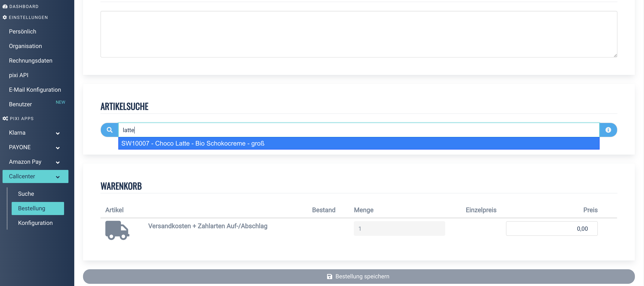Click the Bestand column header

point(324,210)
